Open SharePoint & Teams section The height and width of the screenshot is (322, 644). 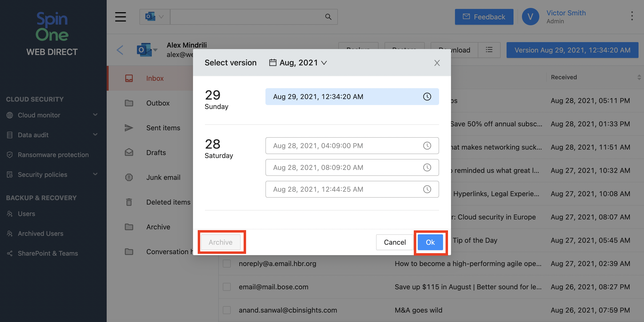48,253
